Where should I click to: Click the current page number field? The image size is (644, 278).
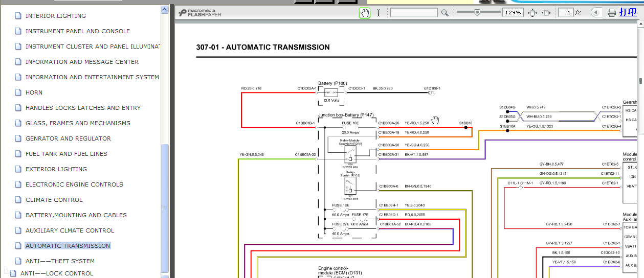click(x=565, y=13)
